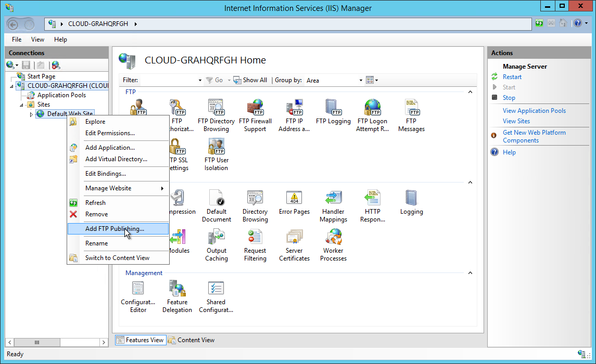Image resolution: width=596 pixels, height=364 pixels.
Task: Click the Help question mark toolbar icon
Action: pos(578,23)
